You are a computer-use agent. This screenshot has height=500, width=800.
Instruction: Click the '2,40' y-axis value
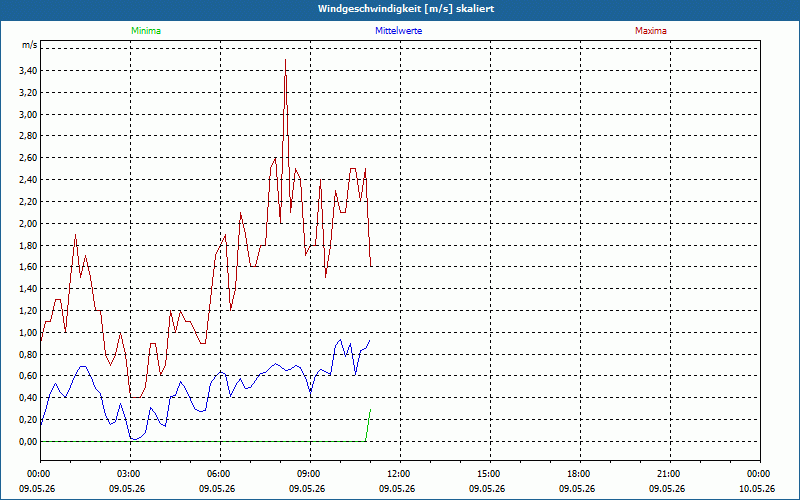click(x=28, y=180)
